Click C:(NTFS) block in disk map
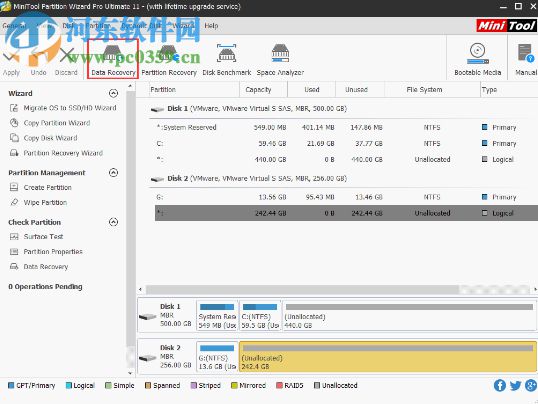538x404 pixels. (x=260, y=316)
